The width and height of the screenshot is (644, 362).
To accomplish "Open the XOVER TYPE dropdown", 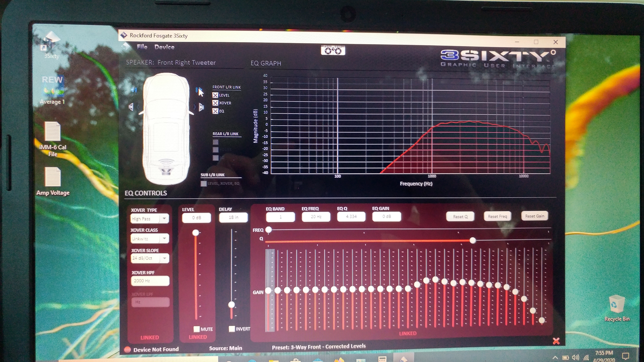I will tap(150, 219).
